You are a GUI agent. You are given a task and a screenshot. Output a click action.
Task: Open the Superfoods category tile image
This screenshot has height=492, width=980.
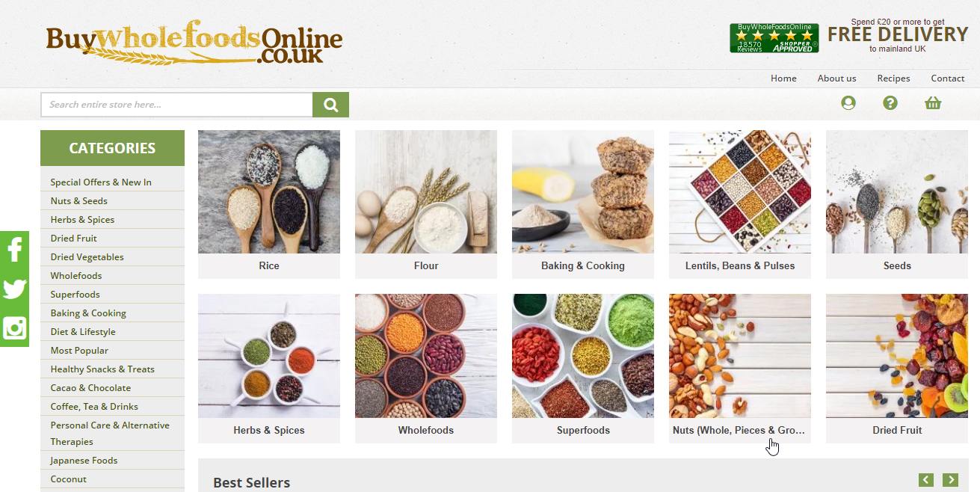coord(583,356)
